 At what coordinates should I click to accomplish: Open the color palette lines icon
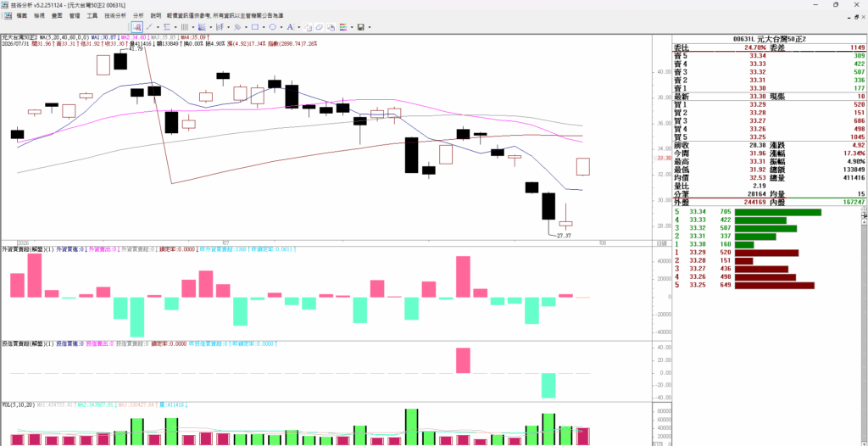tap(343, 26)
